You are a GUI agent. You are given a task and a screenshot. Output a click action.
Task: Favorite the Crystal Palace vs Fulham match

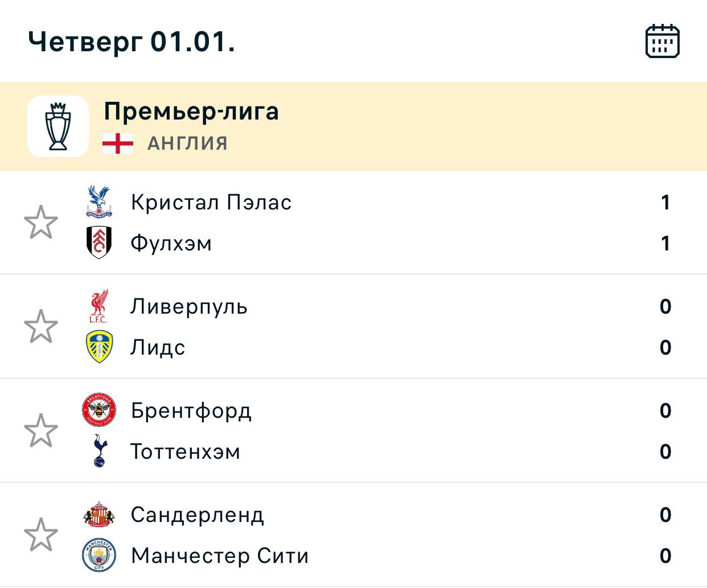click(x=41, y=223)
